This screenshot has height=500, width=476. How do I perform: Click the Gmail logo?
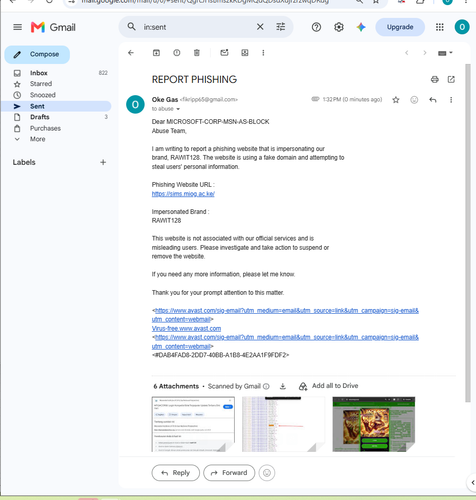point(53,27)
